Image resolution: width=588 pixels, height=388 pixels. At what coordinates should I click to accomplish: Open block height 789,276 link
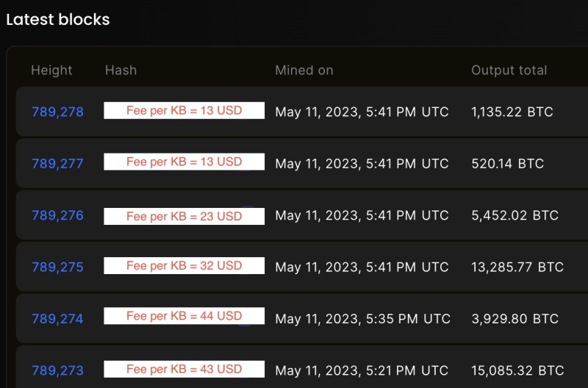click(x=57, y=215)
